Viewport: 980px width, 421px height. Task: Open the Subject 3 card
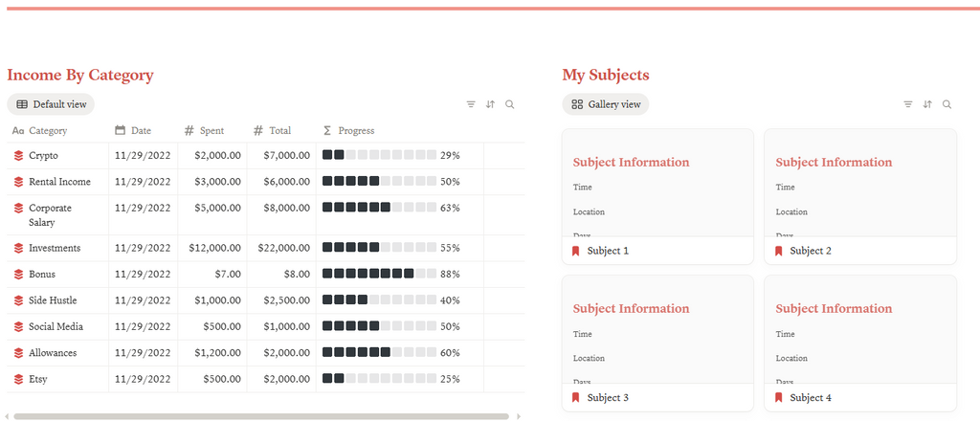click(657, 343)
